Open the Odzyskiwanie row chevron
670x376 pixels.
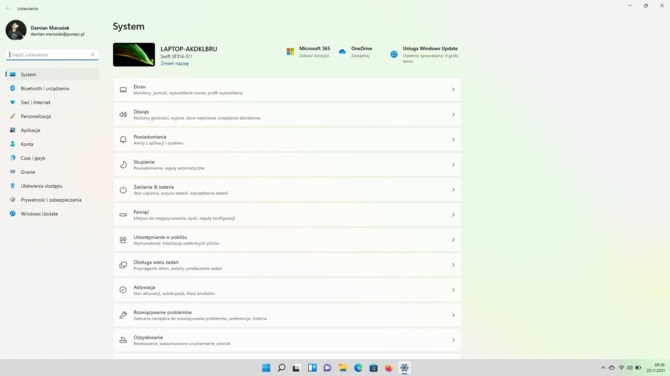point(453,340)
